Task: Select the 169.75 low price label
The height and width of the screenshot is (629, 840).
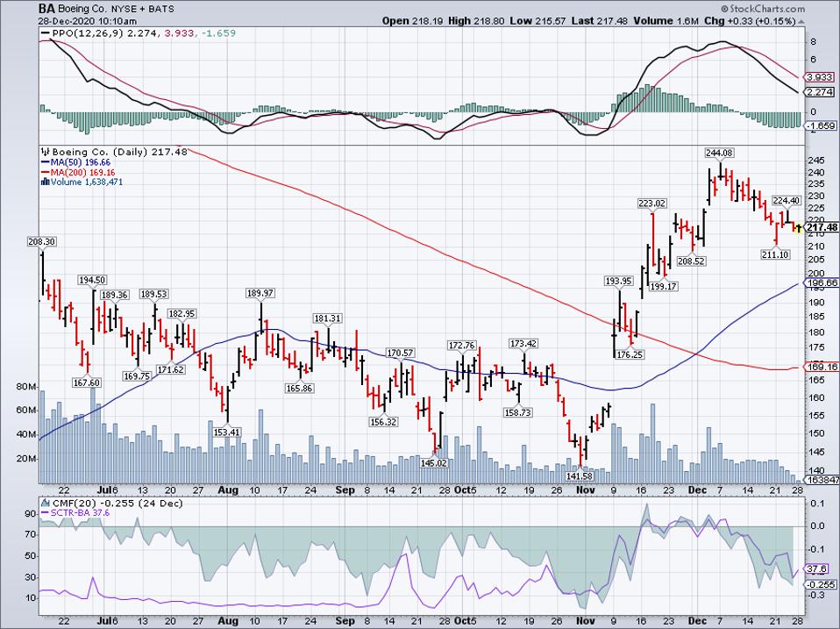Action: [x=137, y=376]
